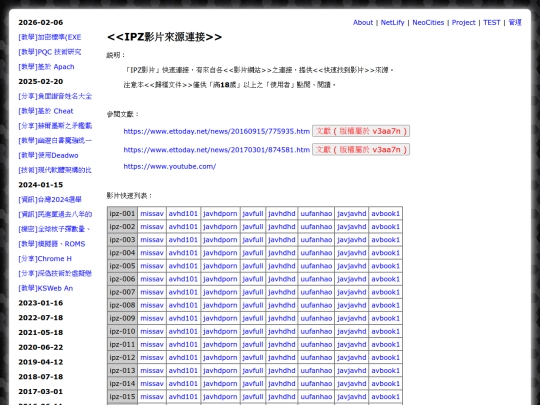
Task: Click the 參閱文獻: label
Action: (123, 114)
